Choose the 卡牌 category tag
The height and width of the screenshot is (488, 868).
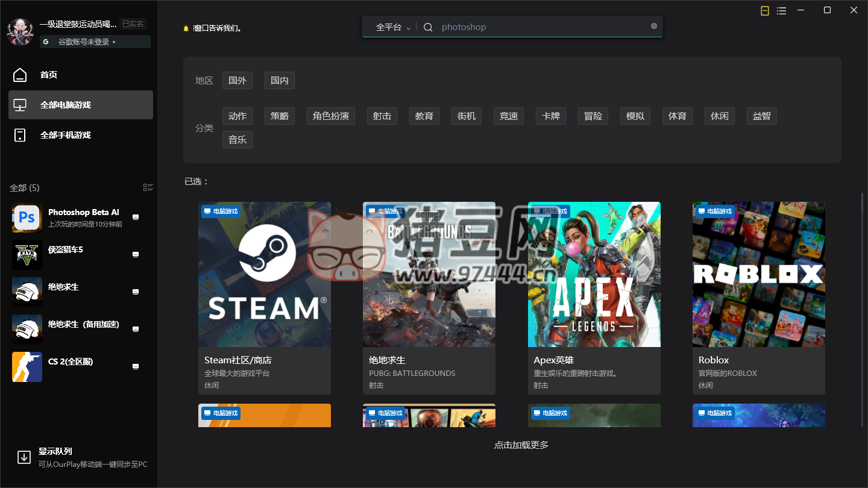click(551, 116)
